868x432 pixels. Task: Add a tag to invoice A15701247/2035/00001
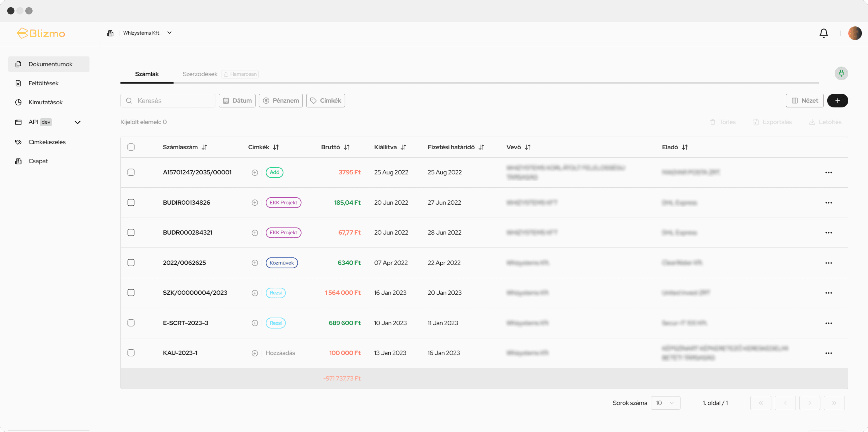[x=255, y=172]
